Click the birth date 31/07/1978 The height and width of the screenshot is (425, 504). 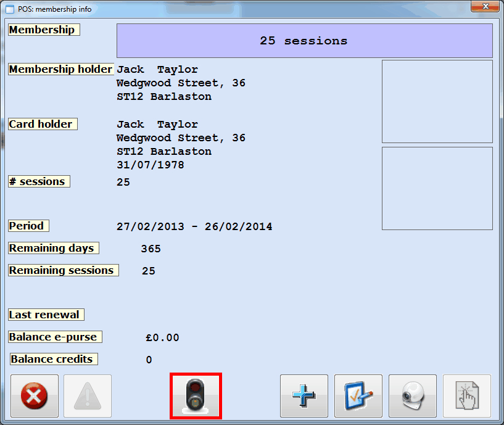point(151,165)
